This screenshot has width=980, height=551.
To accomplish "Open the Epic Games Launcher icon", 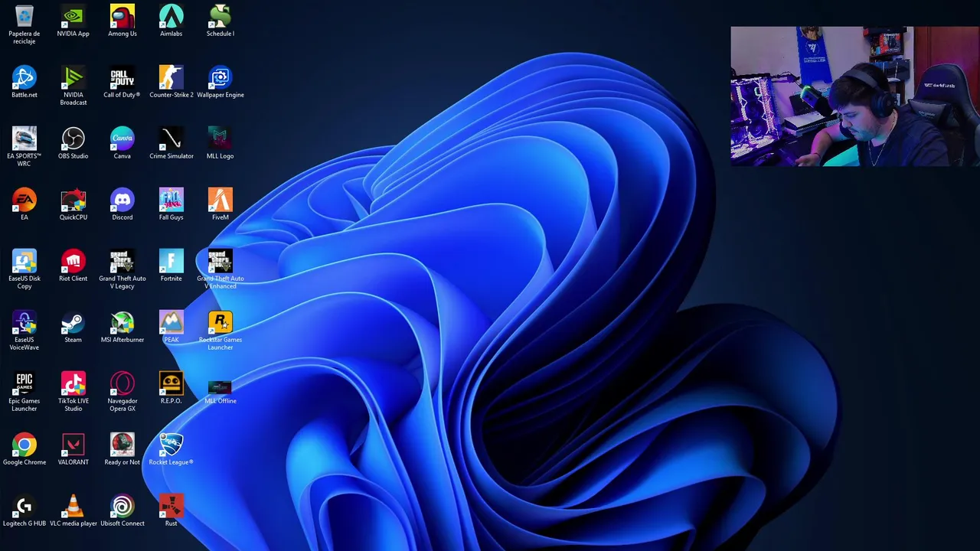I will [24, 383].
